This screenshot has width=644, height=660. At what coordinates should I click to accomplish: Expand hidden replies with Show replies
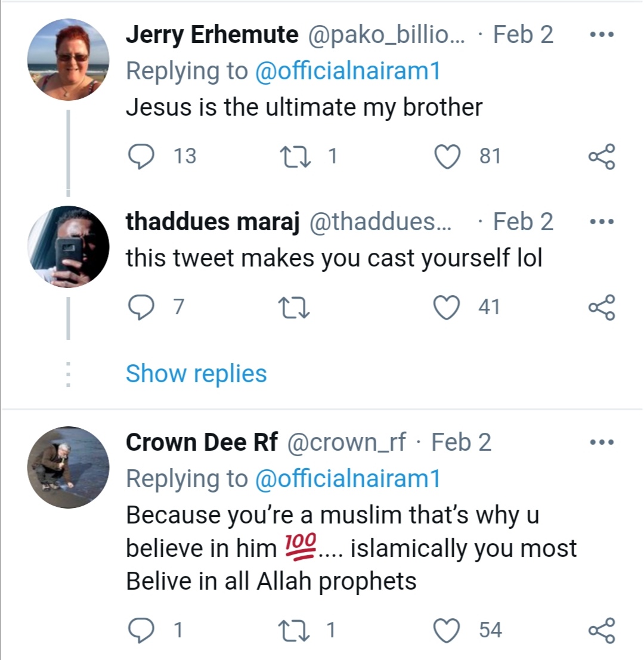coord(196,374)
